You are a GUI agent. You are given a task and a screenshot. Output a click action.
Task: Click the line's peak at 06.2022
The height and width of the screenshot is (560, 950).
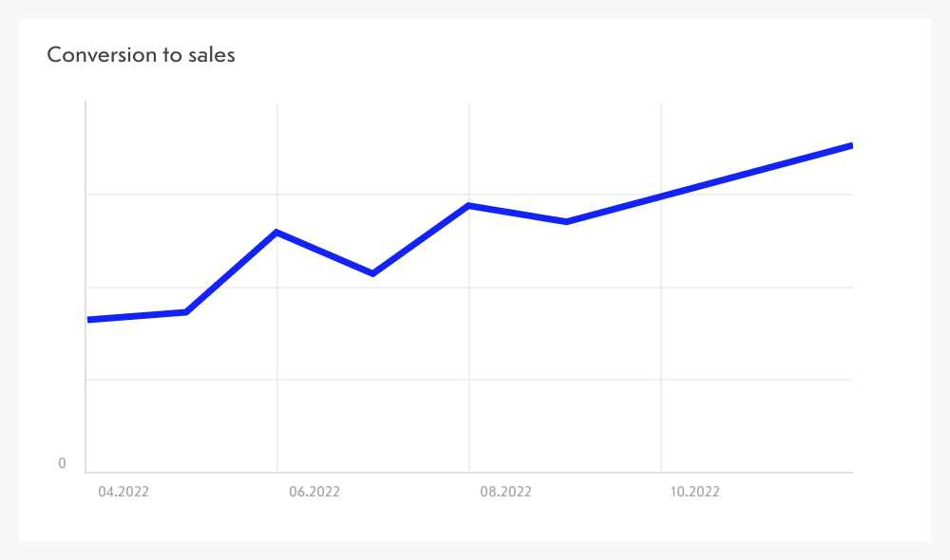pos(276,232)
